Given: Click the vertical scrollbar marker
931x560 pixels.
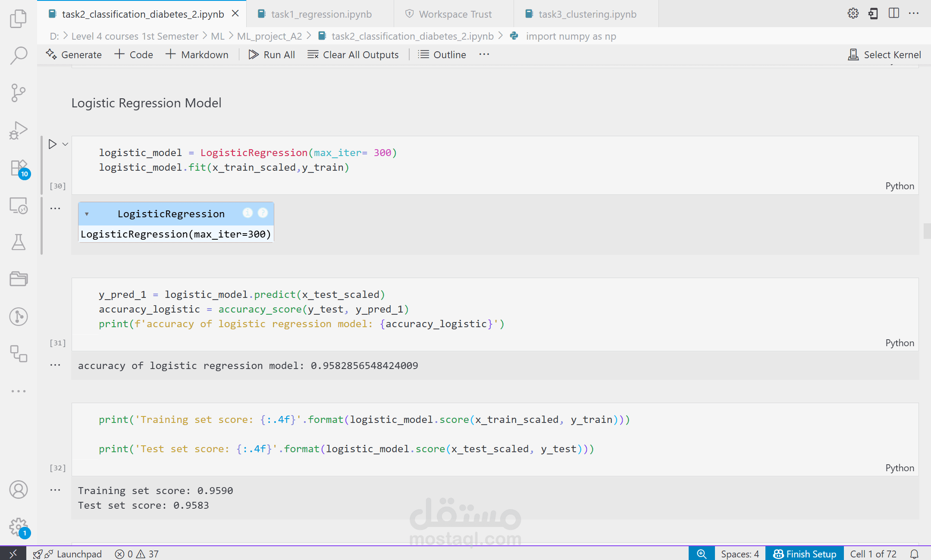Looking at the screenshot, I should (927, 231).
